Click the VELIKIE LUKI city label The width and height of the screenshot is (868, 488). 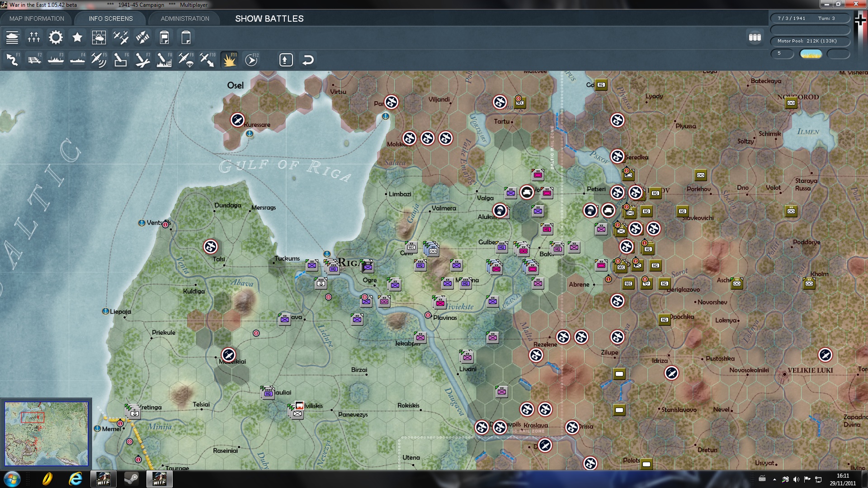810,371
